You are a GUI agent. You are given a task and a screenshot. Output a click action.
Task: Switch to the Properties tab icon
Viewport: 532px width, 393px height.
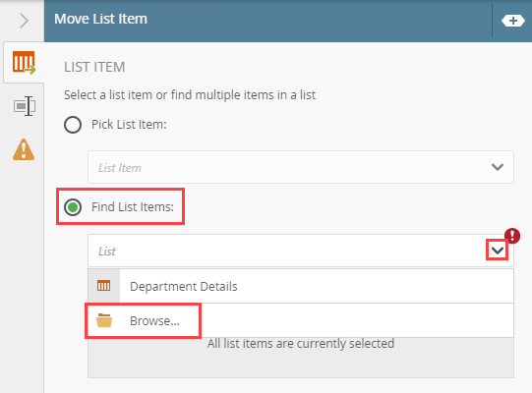tap(24, 106)
